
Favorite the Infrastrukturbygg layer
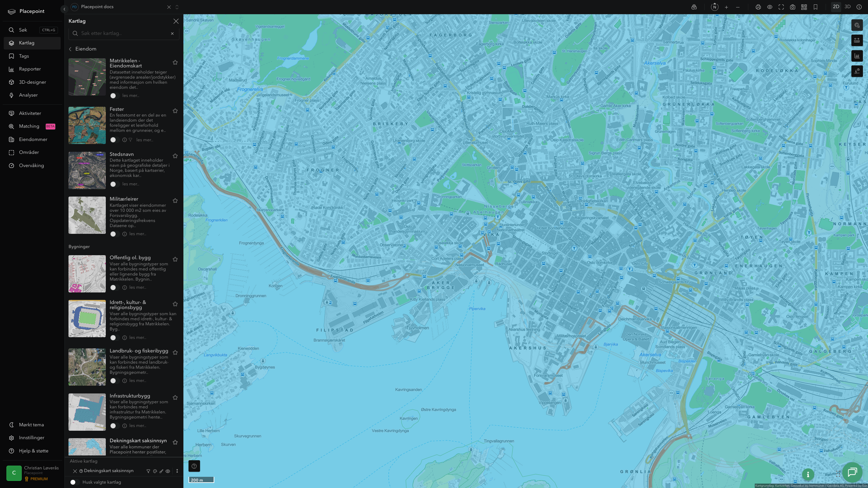[175, 398]
